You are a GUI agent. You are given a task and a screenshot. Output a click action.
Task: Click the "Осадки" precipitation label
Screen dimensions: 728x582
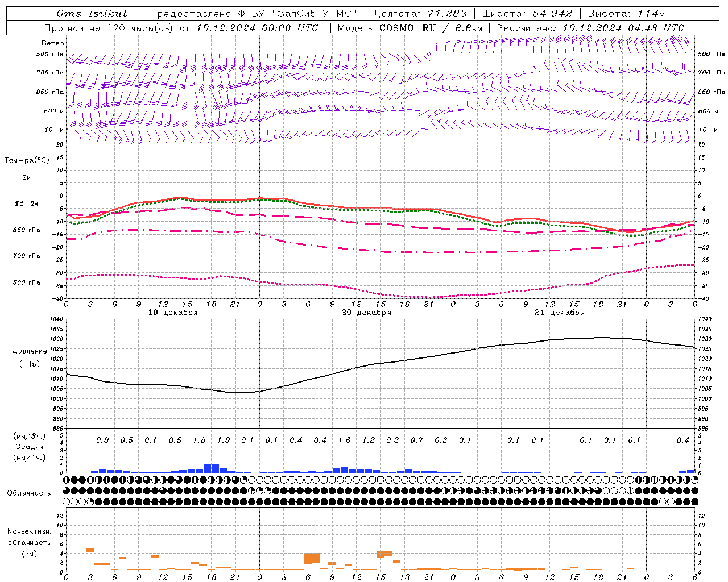pos(29,447)
